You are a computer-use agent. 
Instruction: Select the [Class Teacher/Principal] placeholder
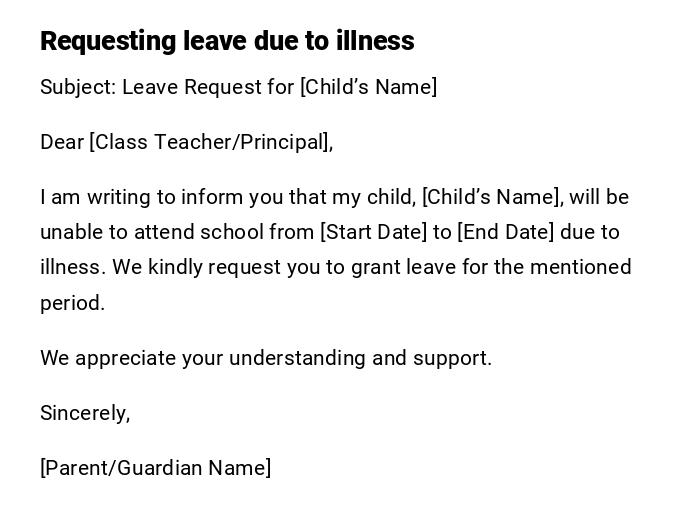click(x=209, y=142)
